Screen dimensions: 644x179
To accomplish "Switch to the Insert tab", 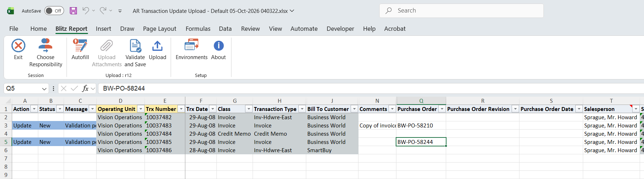I will (x=103, y=29).
